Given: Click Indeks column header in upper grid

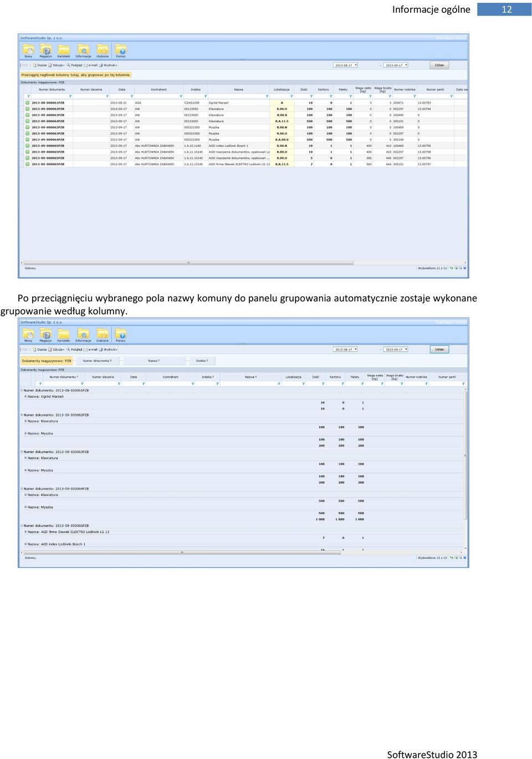Looking at the screenshot, I should point(196,89).
